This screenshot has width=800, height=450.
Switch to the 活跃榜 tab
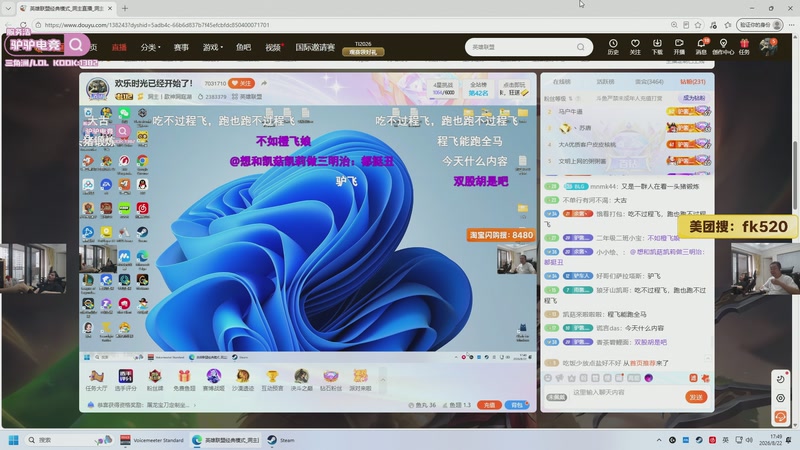[605, 82]
